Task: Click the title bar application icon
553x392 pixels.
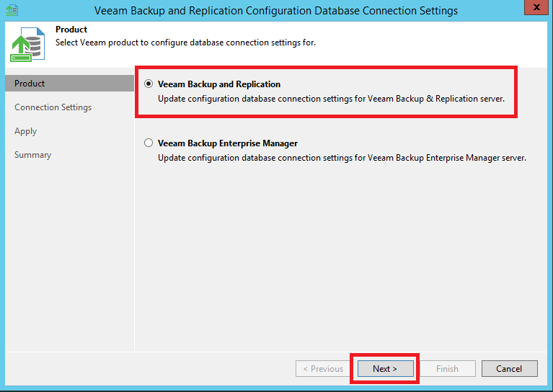Action: (x=12, y=10)
